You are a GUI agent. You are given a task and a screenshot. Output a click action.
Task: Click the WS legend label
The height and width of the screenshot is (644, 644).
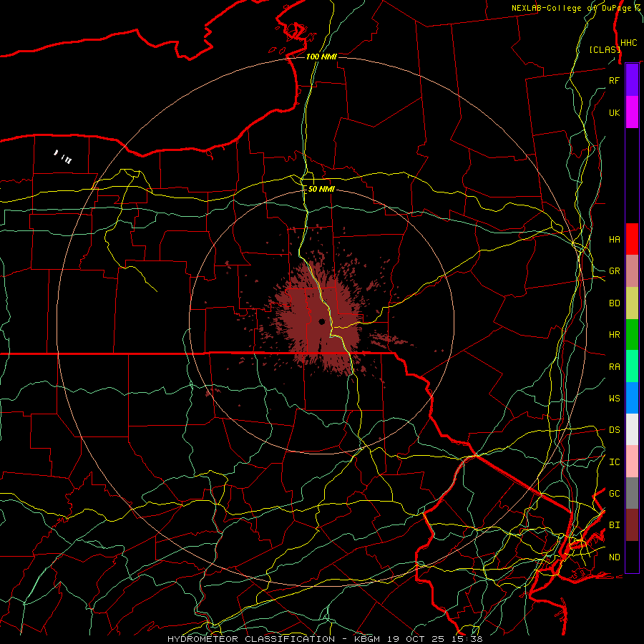point(614,399)
